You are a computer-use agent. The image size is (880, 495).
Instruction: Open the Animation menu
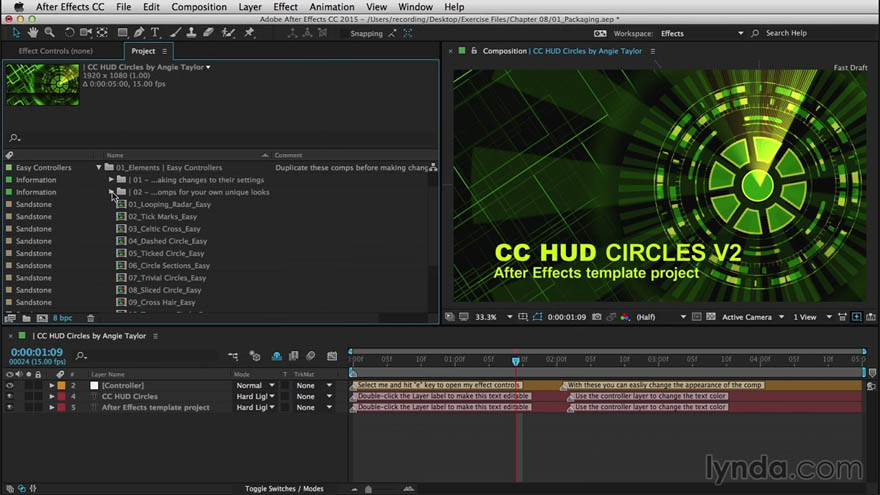[332, 7]
